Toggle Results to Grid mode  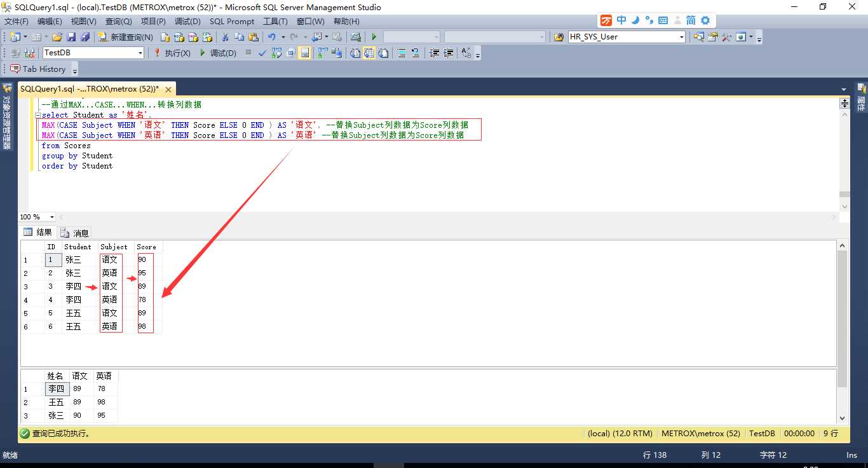(369, 53)
